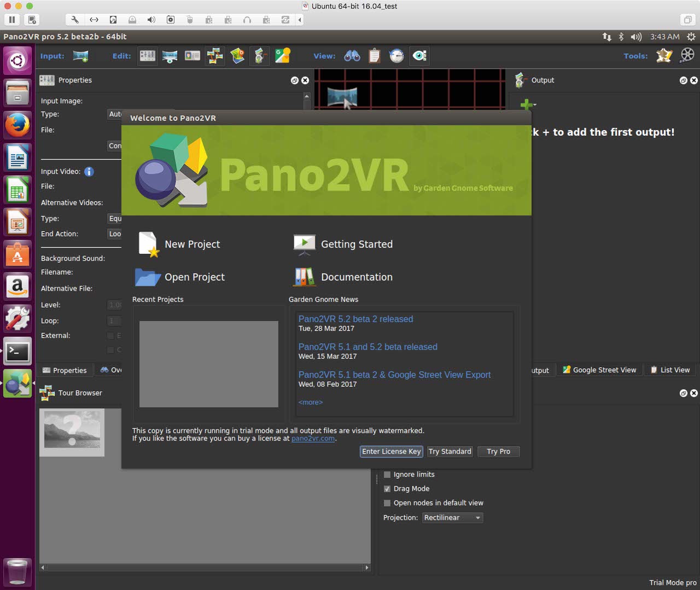The width and height of the screenshot is (700, 590).
Task: Open the Properties sliders icon in Edit toolbar
Action: [147, 56]
